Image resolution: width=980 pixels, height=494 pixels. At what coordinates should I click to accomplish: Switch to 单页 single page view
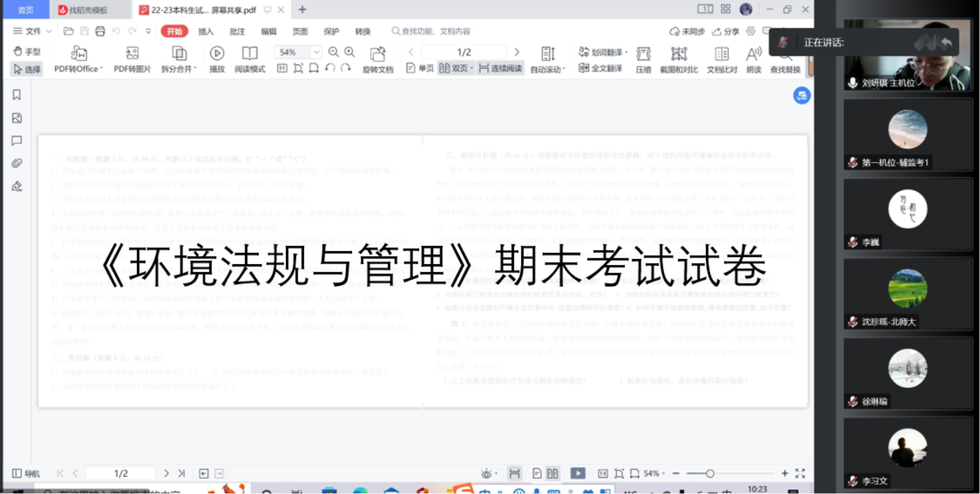pyautogui.click(x=420, y=69)
